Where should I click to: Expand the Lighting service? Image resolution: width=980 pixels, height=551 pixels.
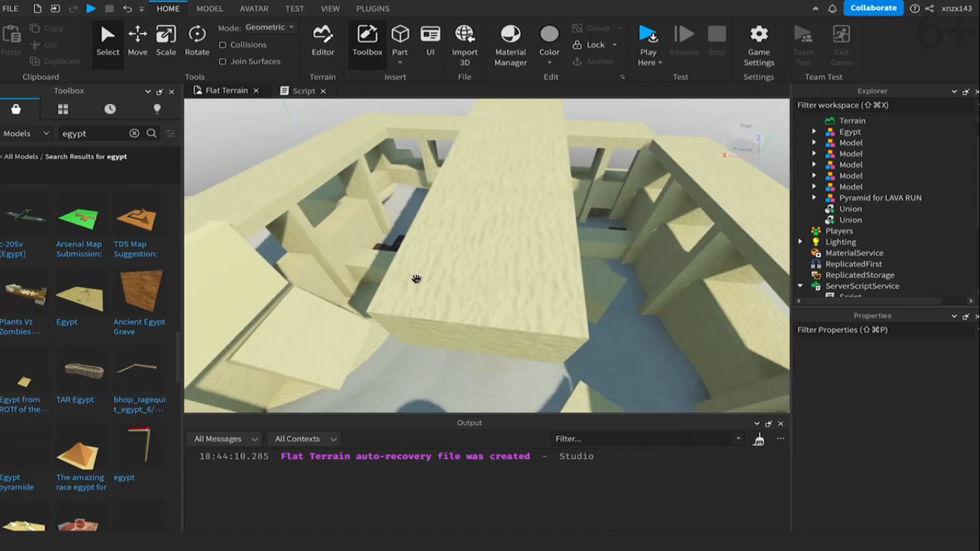point(800,242)
